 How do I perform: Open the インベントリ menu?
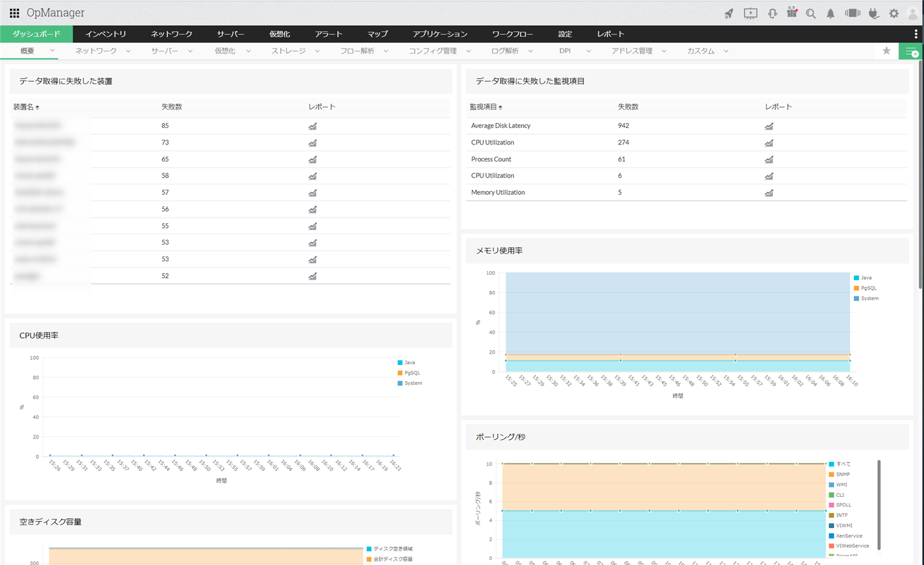pyautogui.click(x=105, y=34)
